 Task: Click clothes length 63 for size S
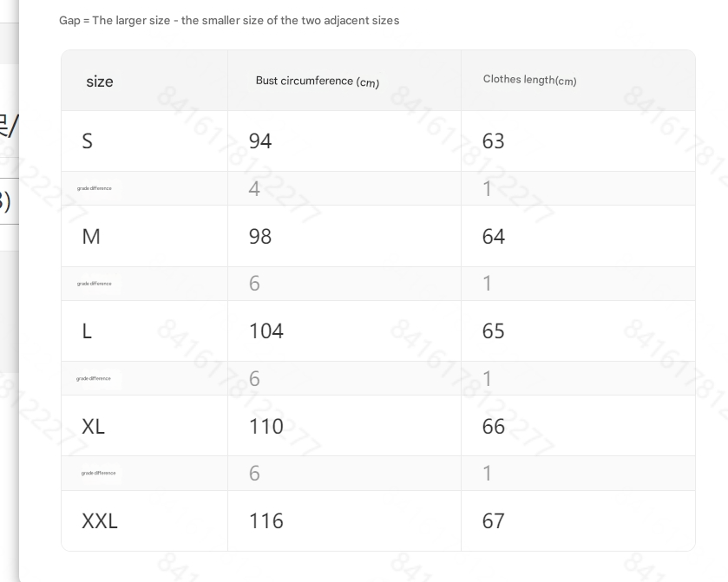[x=494, y=141]
